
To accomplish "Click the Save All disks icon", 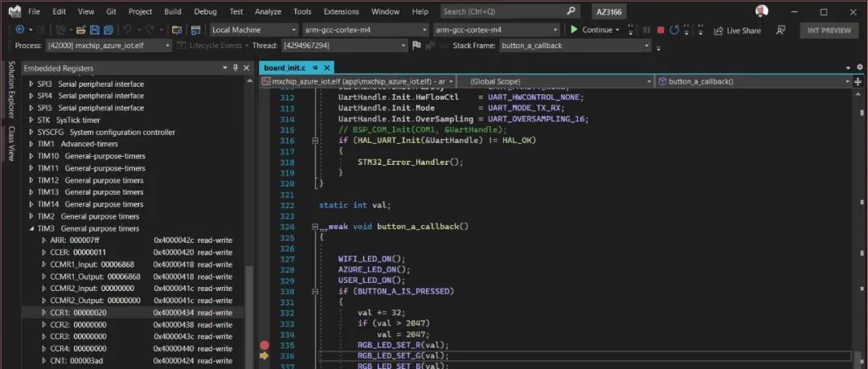I will [x=108, y=30].
